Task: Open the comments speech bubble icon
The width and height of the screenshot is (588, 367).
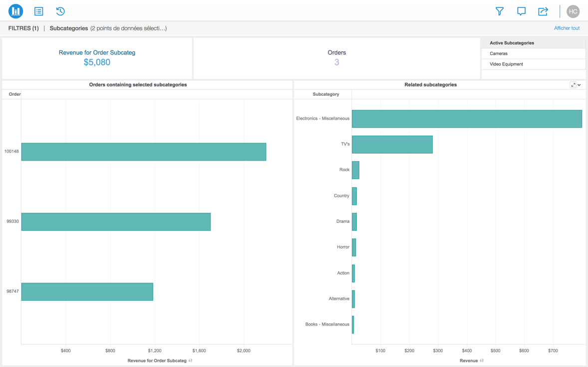Action: [x=521, y=11]
